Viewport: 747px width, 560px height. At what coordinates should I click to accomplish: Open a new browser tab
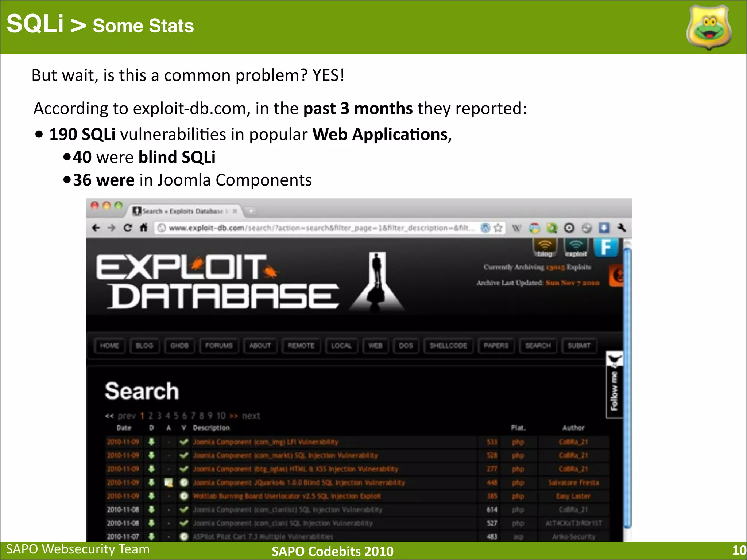click(251, 211)
